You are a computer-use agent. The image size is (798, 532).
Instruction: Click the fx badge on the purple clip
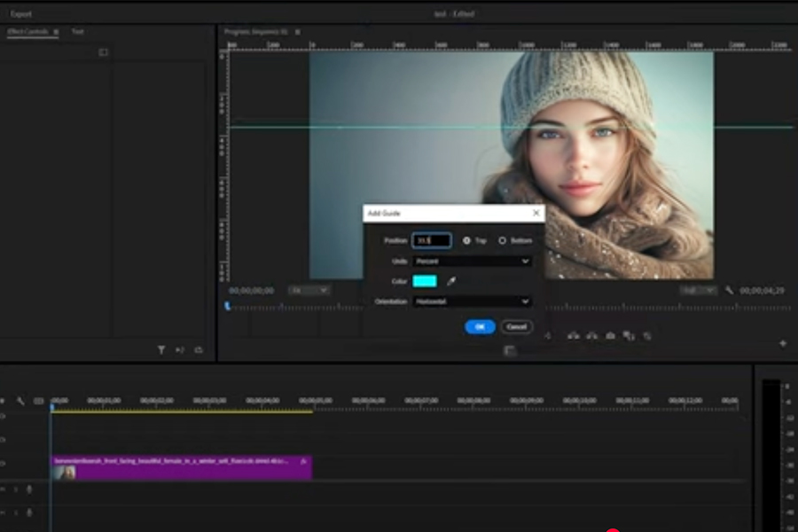click(303, 461)
